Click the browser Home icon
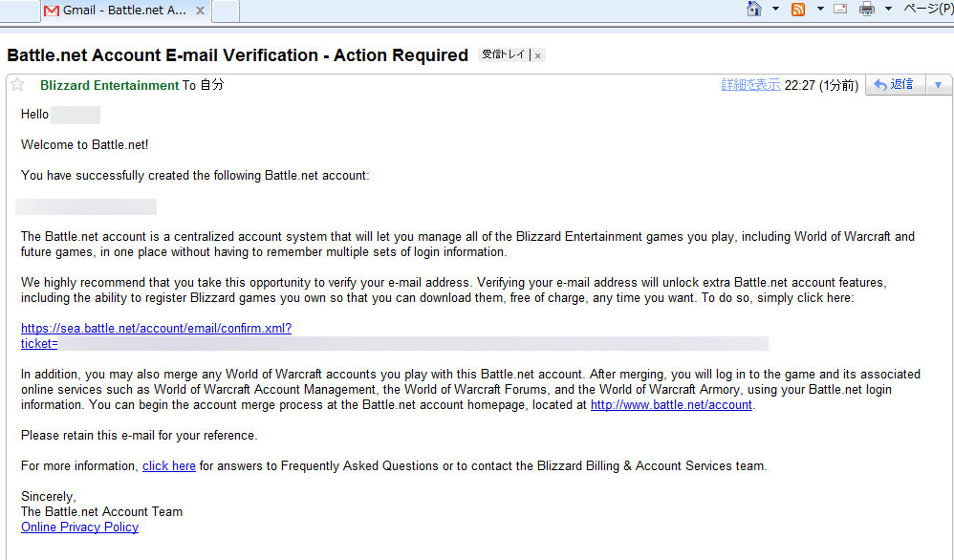954x560 pixels. (x=754, y=9)
